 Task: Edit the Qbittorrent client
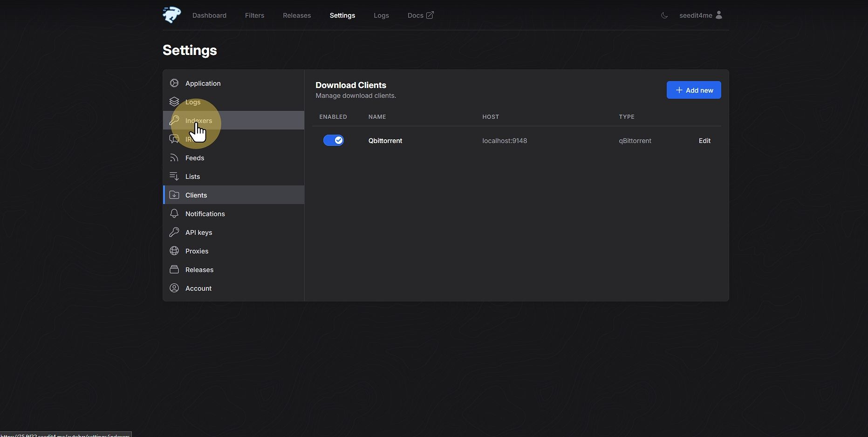704,141
